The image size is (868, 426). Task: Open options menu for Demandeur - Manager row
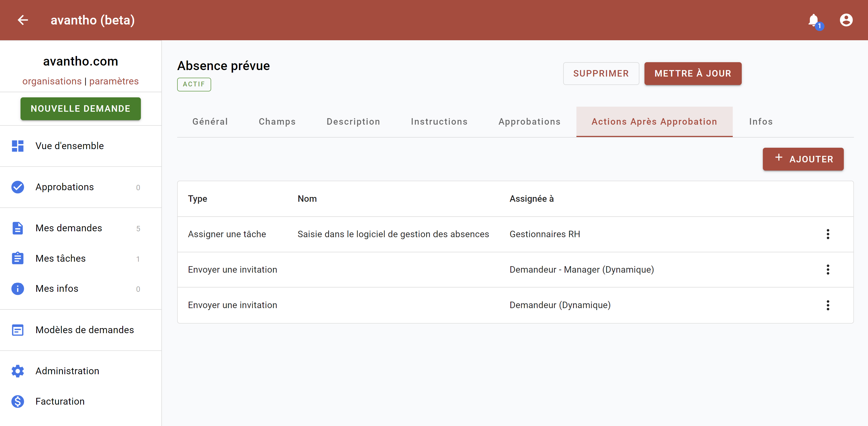click(x=828, y=270)
